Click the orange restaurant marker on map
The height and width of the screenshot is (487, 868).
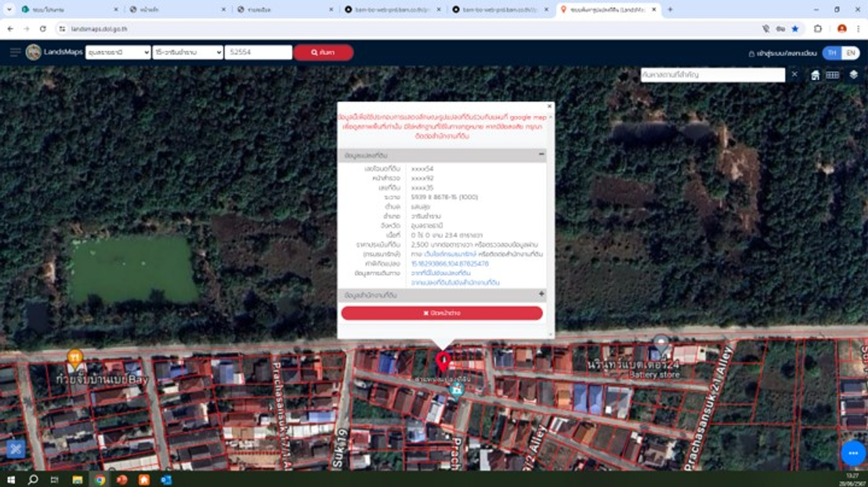75,357
